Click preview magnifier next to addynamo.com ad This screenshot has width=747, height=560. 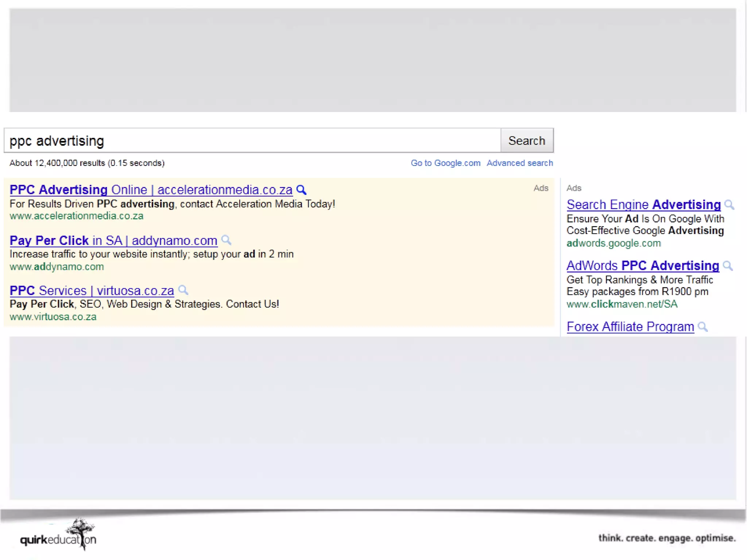226,240
